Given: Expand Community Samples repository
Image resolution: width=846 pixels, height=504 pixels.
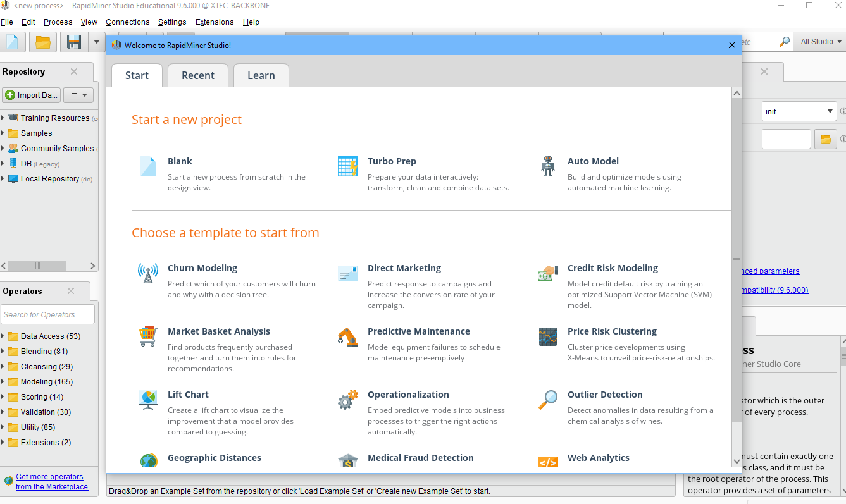Looking at the screenshot, I should coord(3,148).
